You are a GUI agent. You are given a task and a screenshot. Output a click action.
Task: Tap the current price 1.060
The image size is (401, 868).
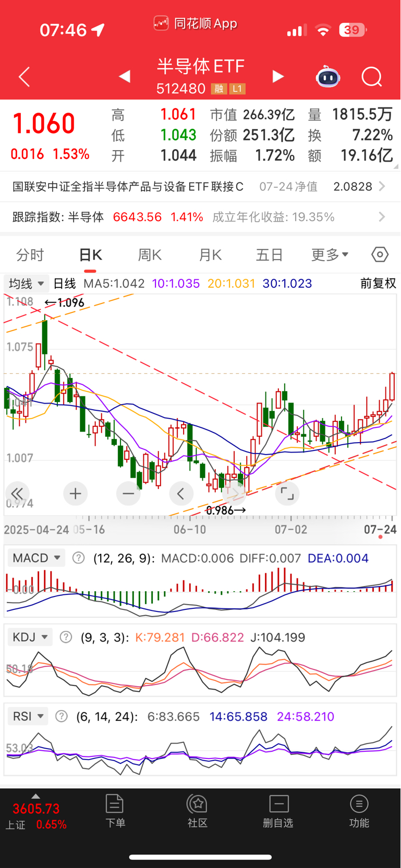(x=44, y=124)
